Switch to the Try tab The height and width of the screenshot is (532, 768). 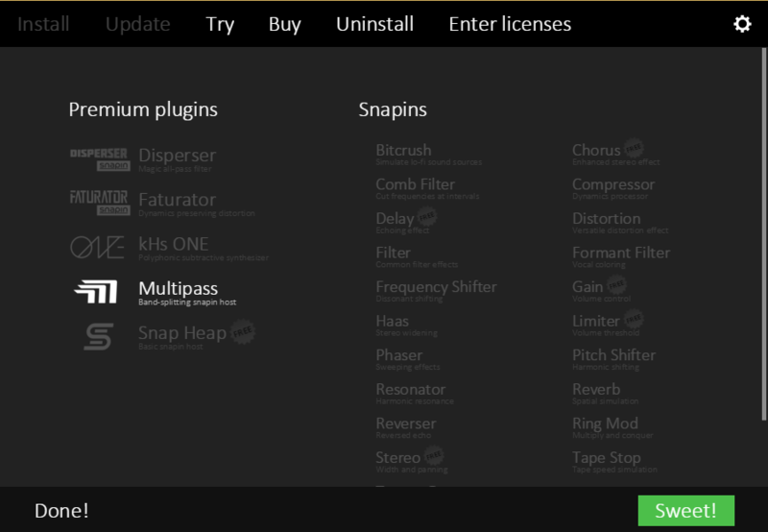(x=220, y=24)
